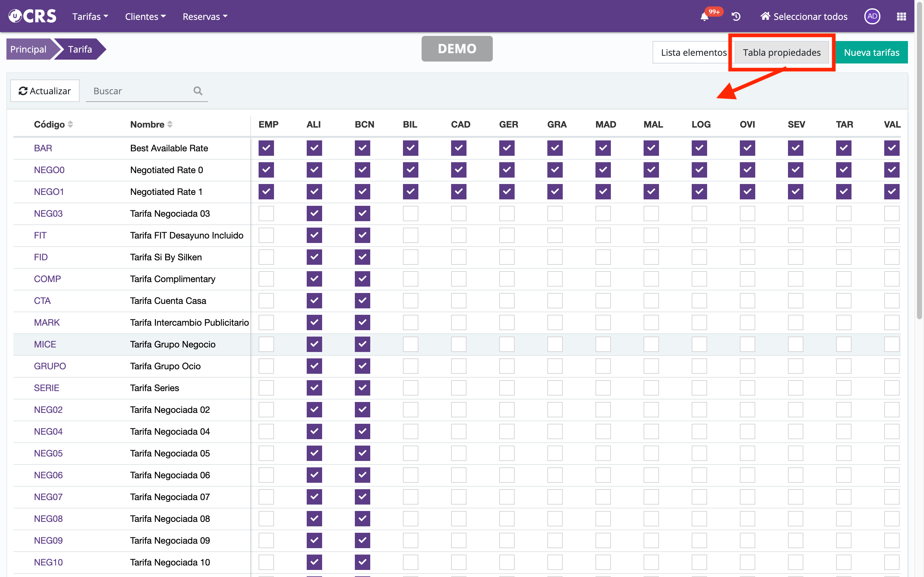Click the AD user avatar
Image resolution: width=924 pixels, height=577 pixels.
click(872, 16)
